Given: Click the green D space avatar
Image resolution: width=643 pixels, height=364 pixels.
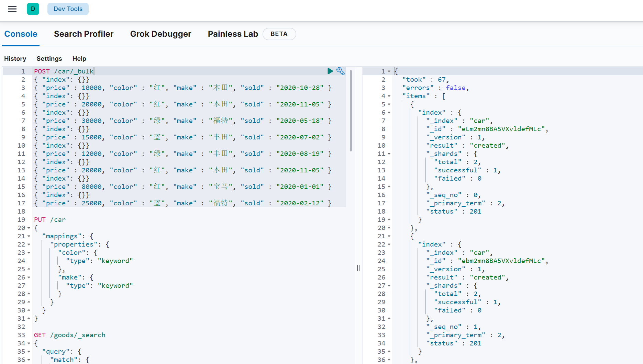Looking at the screenshot, I should coord(33,9).
